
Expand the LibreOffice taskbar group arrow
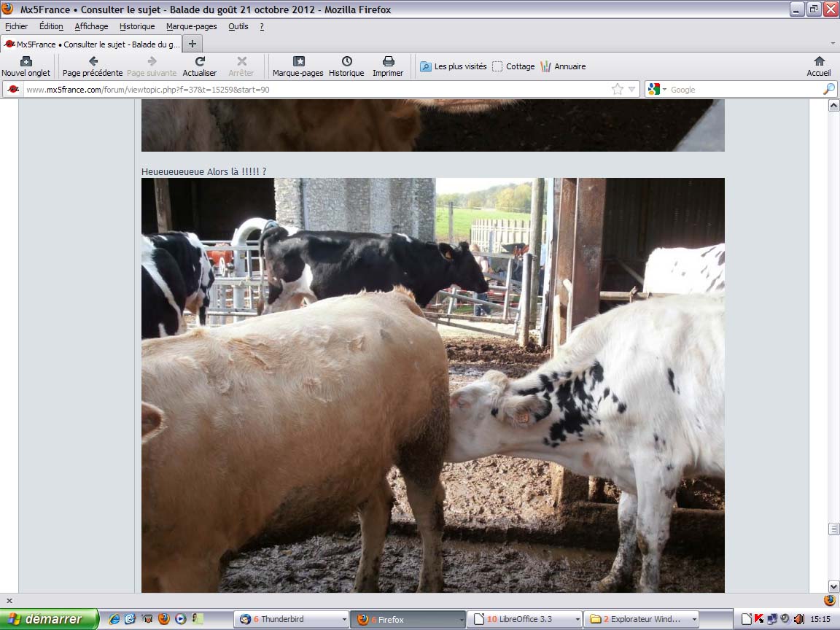click(577, 620)
